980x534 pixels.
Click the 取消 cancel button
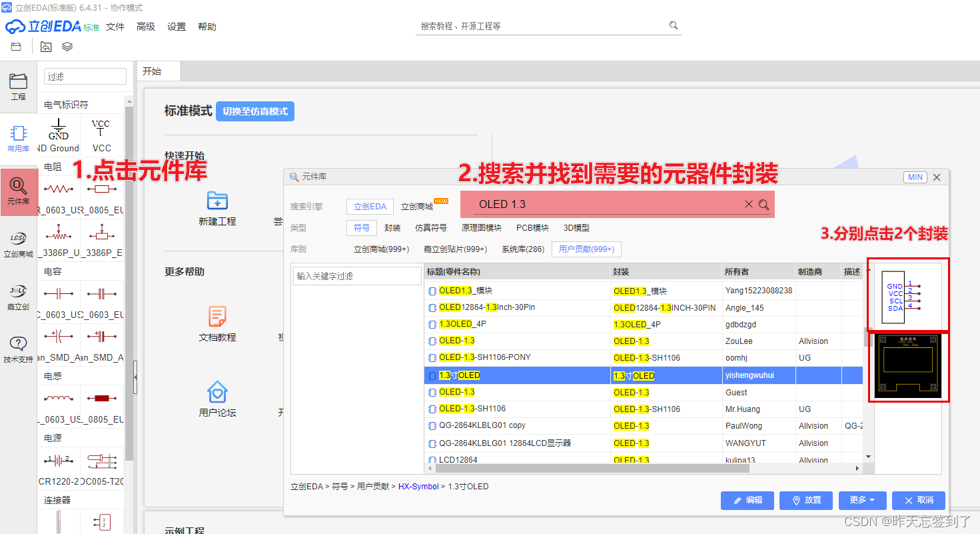[918, 500]
